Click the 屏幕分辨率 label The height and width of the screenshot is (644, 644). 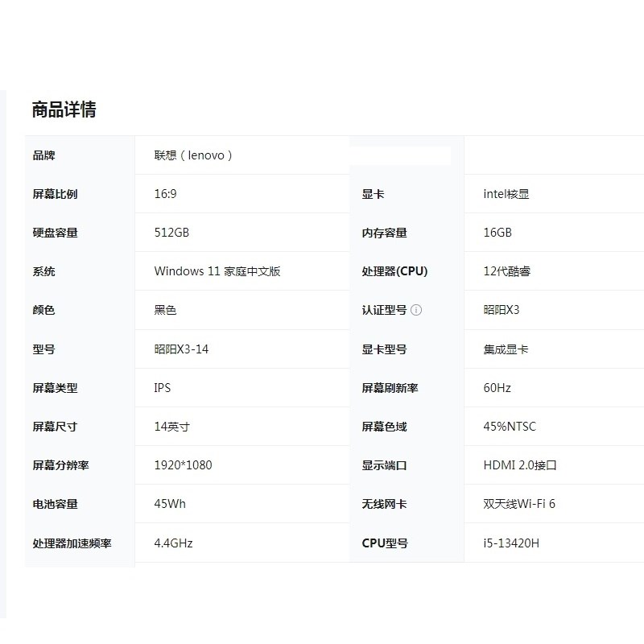pos(61,465)
